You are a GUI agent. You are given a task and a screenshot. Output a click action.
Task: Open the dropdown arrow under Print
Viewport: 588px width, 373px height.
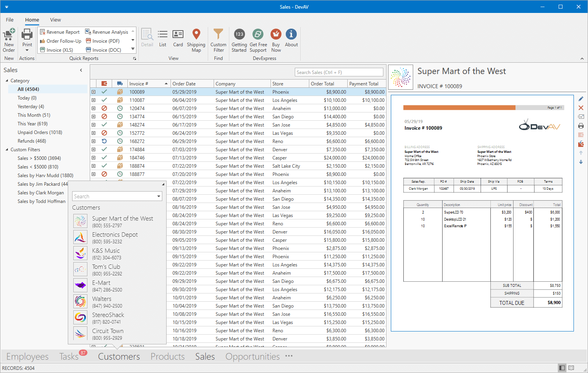(27, 51)
